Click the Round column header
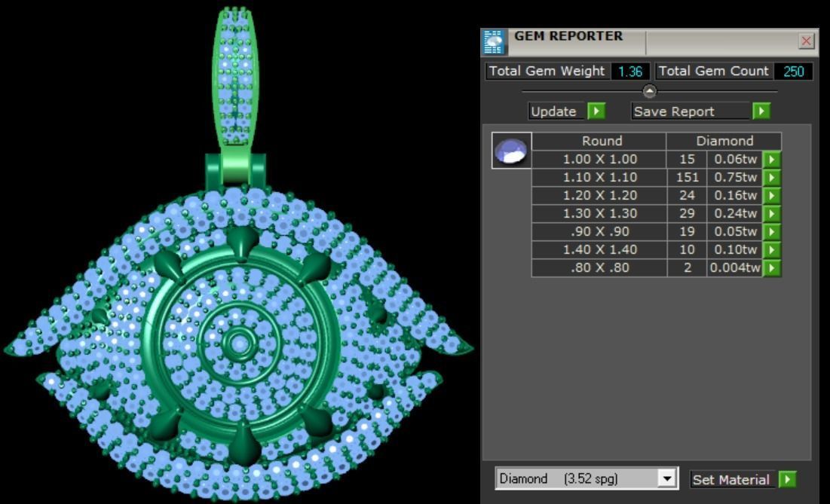 599,141
